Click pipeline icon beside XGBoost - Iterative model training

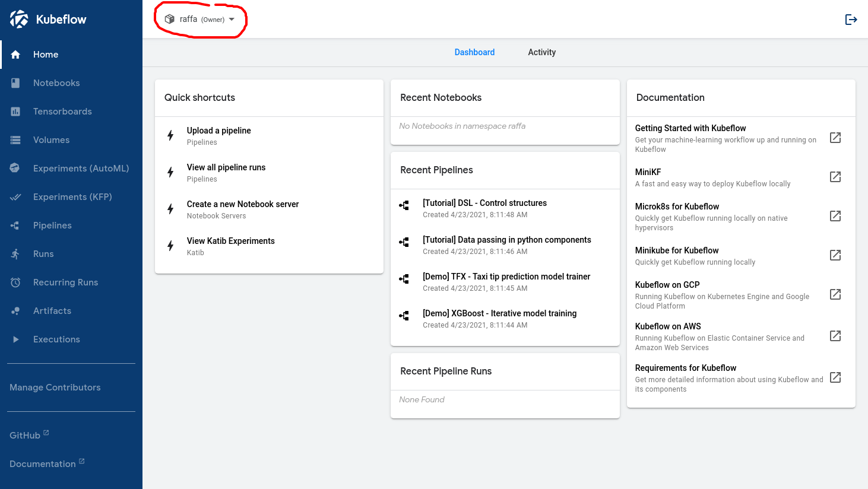click(x=404, y=316)
